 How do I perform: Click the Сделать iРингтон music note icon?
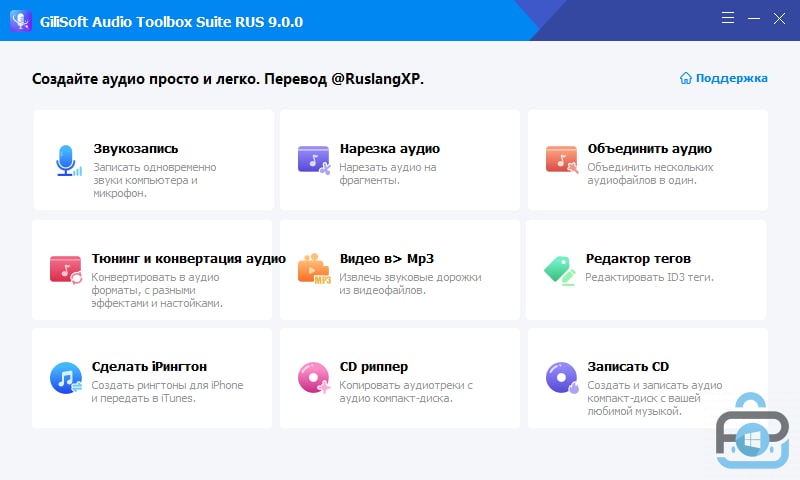pos(66,378)
